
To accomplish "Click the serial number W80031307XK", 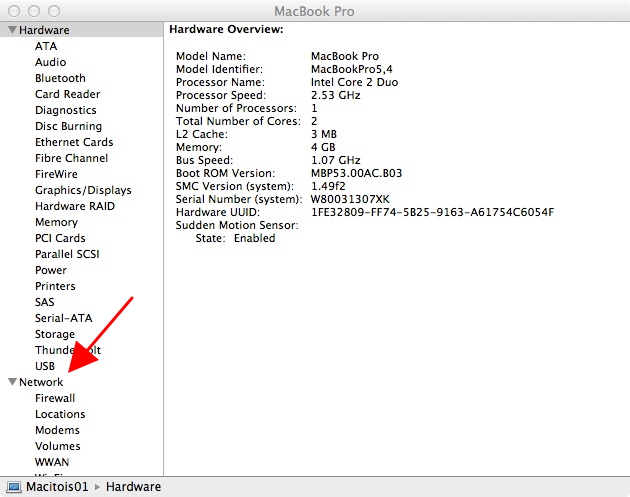I will [350, 199].
